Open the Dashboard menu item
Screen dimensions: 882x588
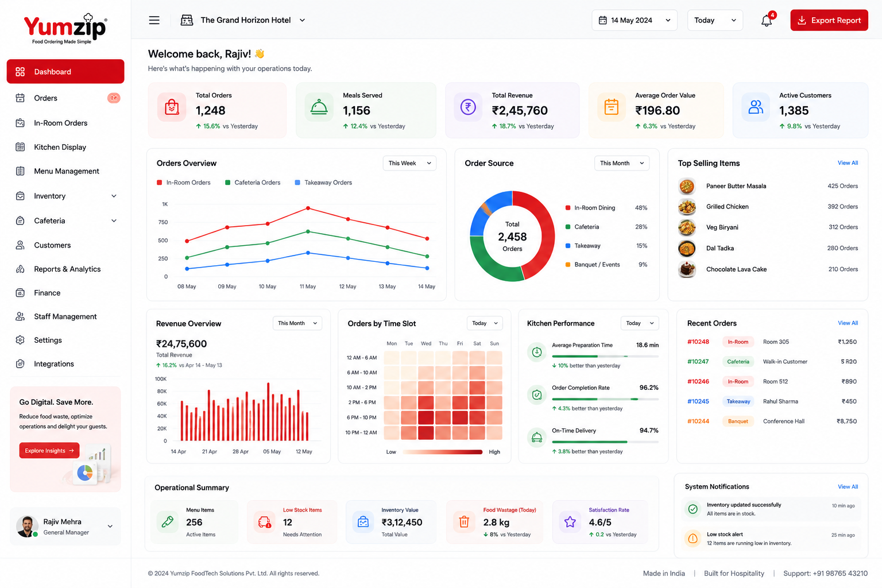(65, 71)
